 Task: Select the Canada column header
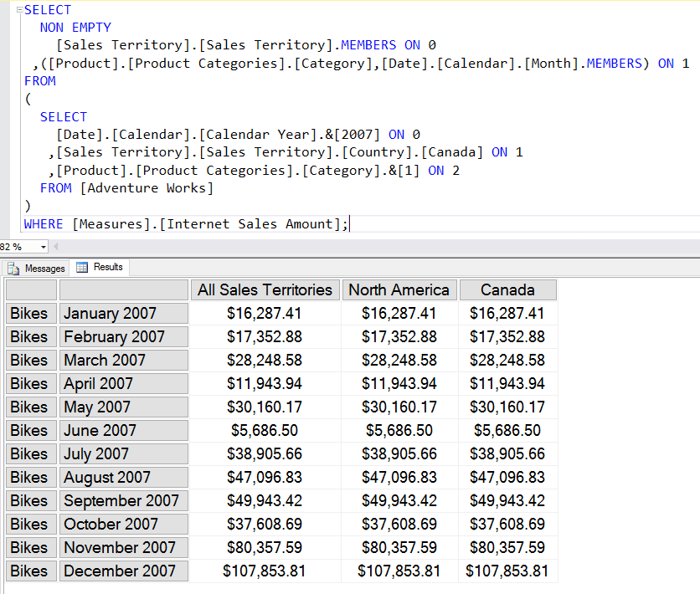[507, 290]
